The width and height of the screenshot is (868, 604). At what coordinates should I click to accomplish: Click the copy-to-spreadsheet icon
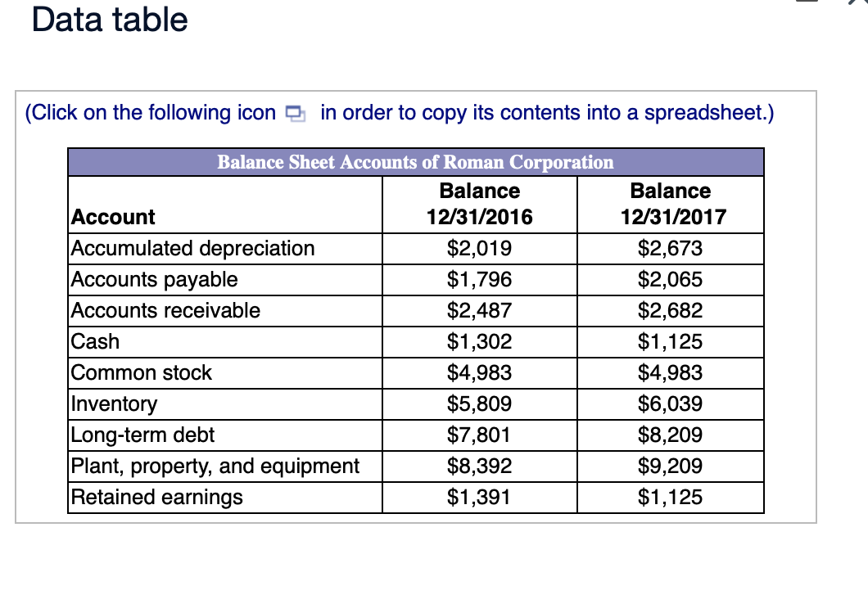(x=295, y=113)
